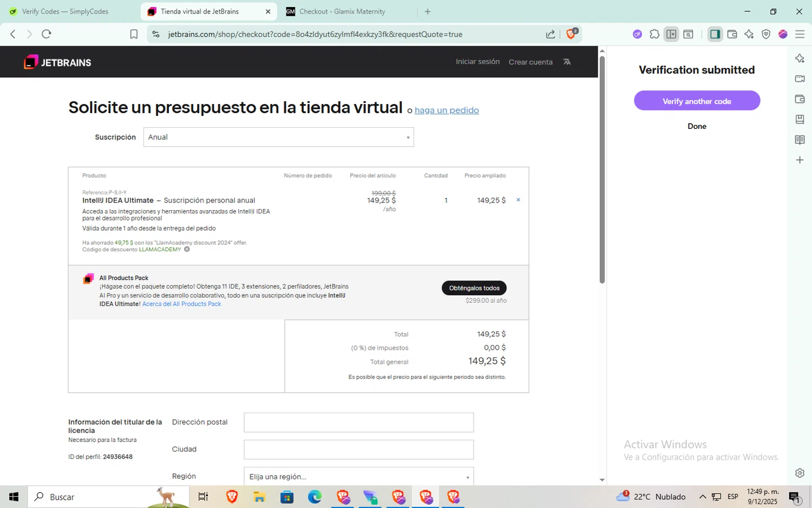Open Reading List icon in the sidebar strip
Viewport: 812px width, 508px height.
(800, 140)
